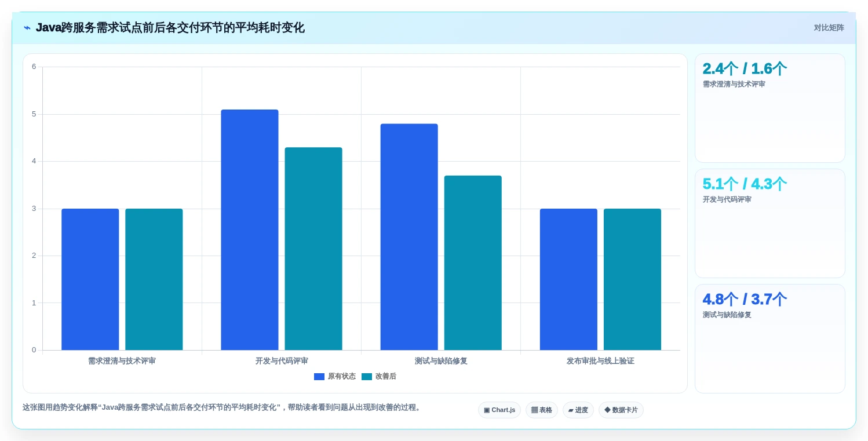
Task: Click 开发与代码评审 label in the side card
Action: point(727,199)
